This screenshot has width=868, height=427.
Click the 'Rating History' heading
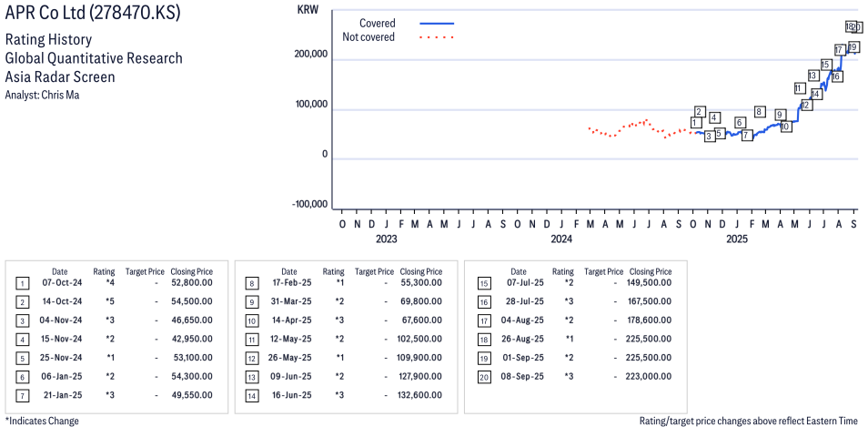tap(48, 40)
